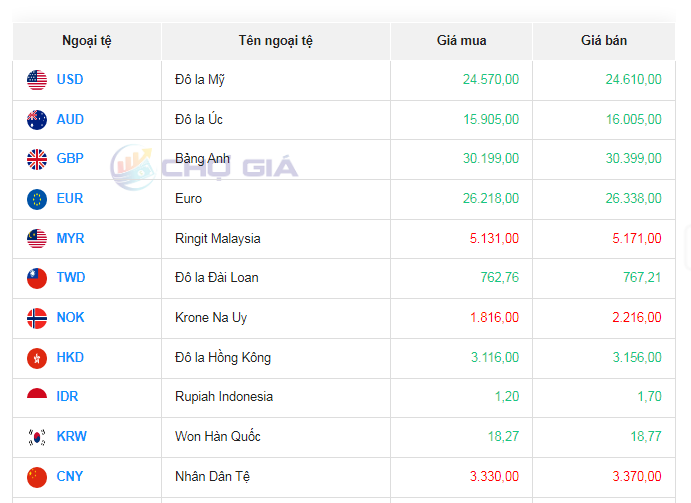
Task: Click the 'Giá bán' column header
Action: click(x=604, y=41)
